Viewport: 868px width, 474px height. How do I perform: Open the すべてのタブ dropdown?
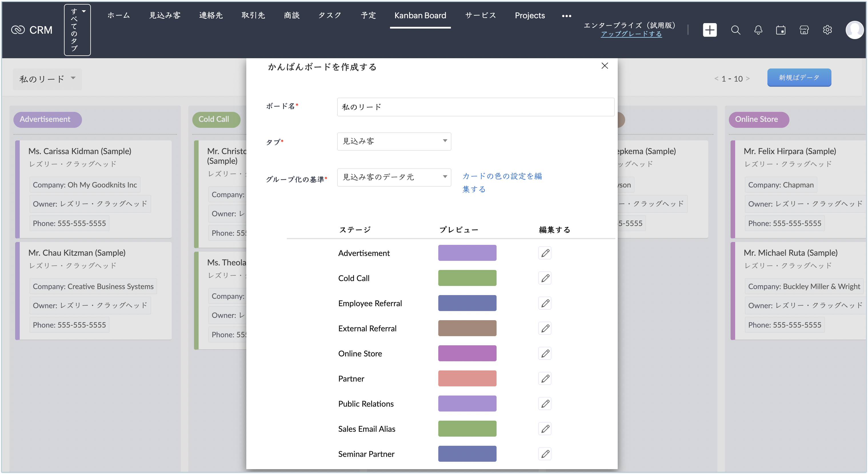(x=77, y=30)
